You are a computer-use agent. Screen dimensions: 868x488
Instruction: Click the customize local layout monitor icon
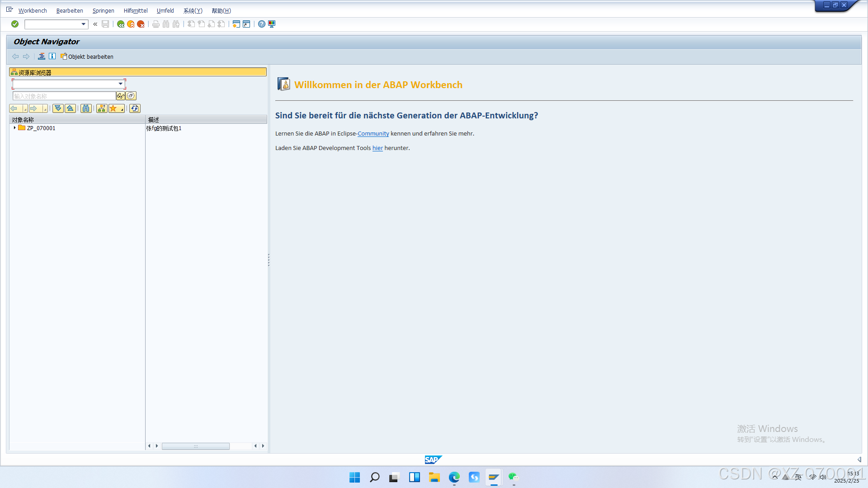pos(272,24)
